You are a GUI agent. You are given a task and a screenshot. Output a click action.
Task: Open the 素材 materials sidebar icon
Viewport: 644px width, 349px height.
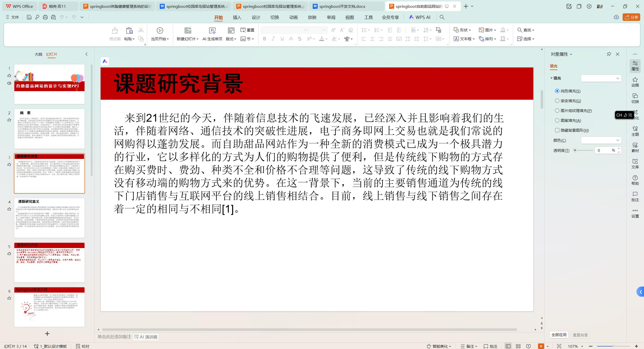pos(635,148)
